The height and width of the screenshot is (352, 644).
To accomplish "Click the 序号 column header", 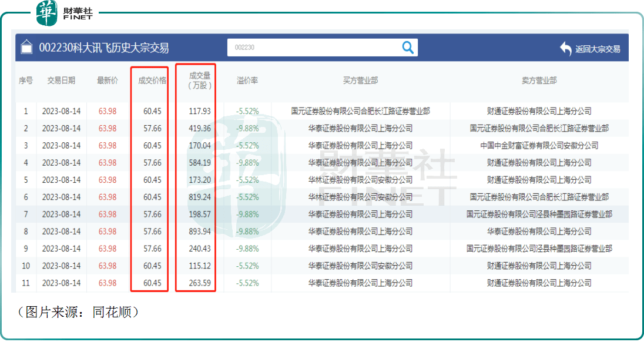I will coord(26,81).
